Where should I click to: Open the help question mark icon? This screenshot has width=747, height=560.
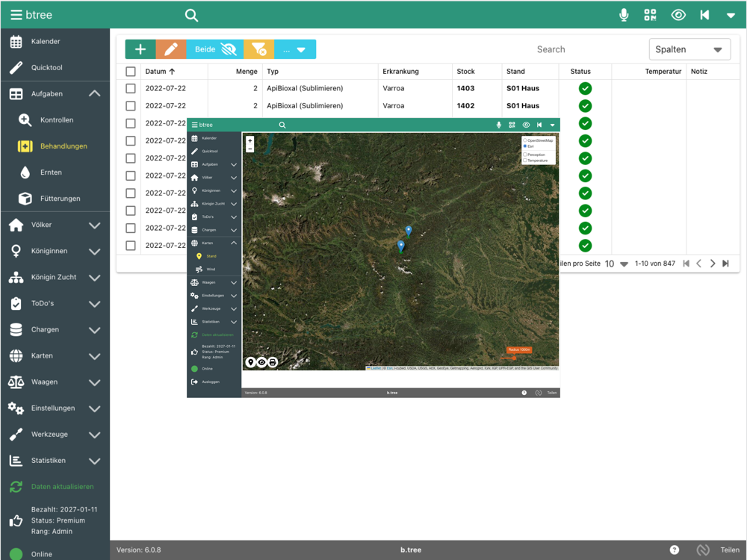pyautogui.click(x=675, y=550)
